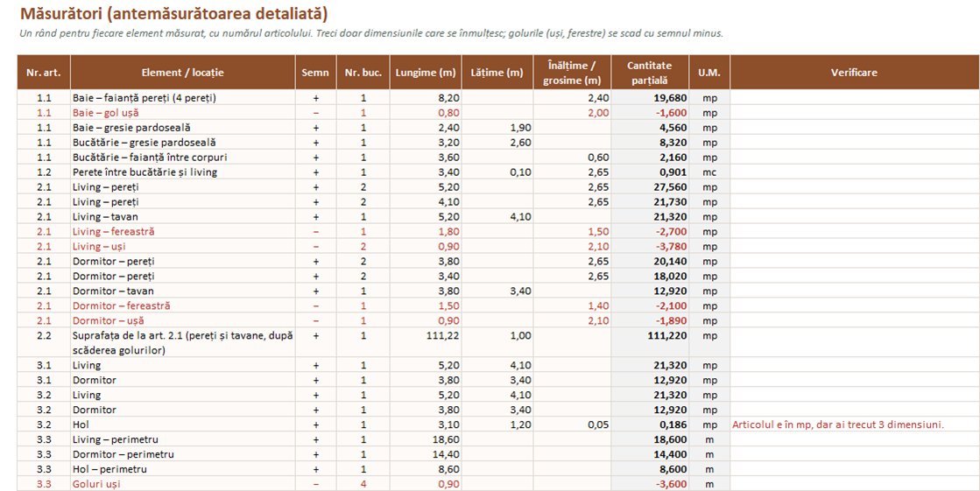The width and height of the screenshot is (980, 491).
Task: Select cell 'Baie – gol ușă'
Action: [x=182, y=113]
